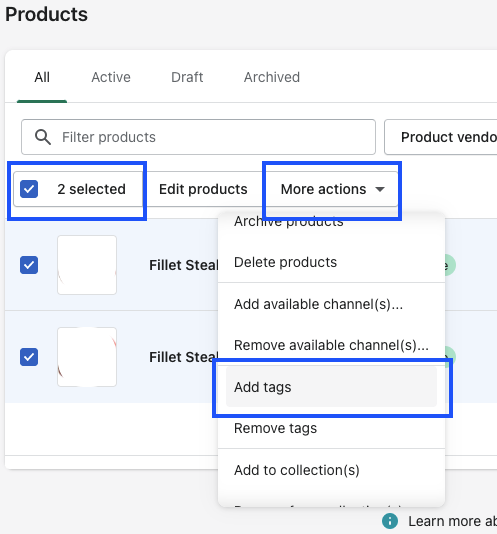Screen dimensions: 497x534
Task: Open the second Fillet Steak product name
Action: tap(184, 357)
